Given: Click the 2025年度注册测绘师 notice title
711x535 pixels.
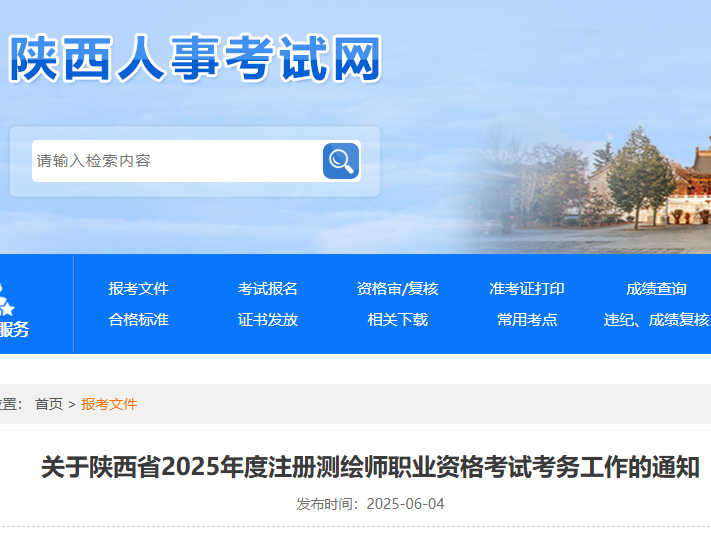Looking at the screenshot, I should click(370, 467).
